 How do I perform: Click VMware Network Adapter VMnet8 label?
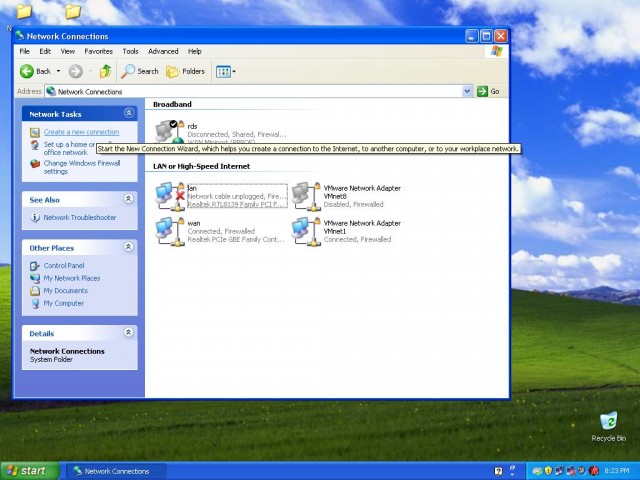[362, 192]
